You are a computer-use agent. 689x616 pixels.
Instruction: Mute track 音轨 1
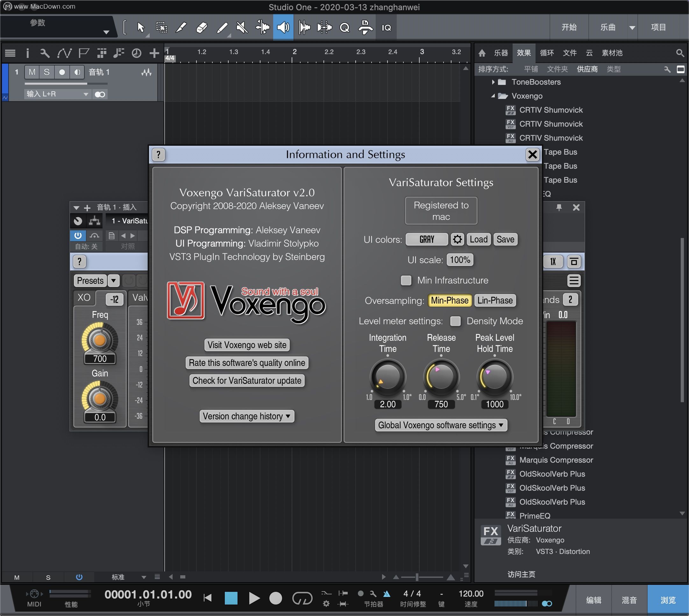[32, 72]
